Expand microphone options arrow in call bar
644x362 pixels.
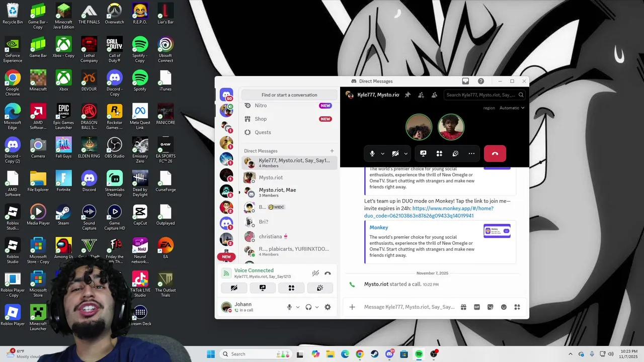(x=382, y=153)
